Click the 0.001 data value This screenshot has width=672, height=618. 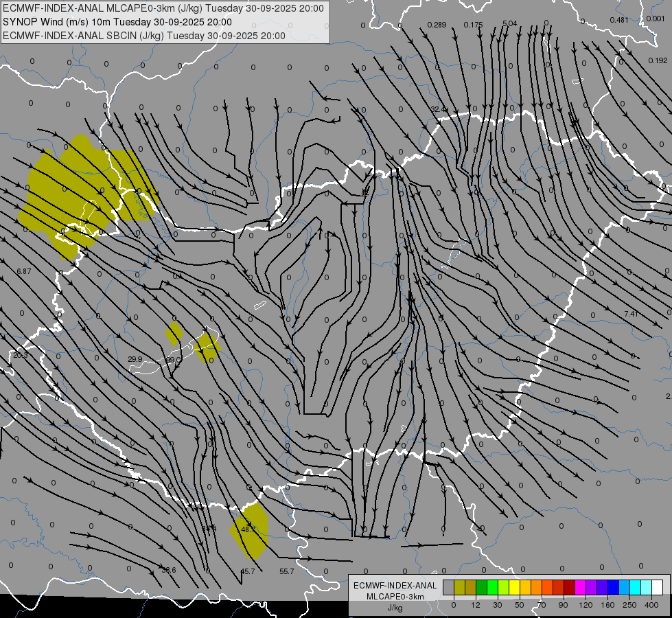(656, 19)
